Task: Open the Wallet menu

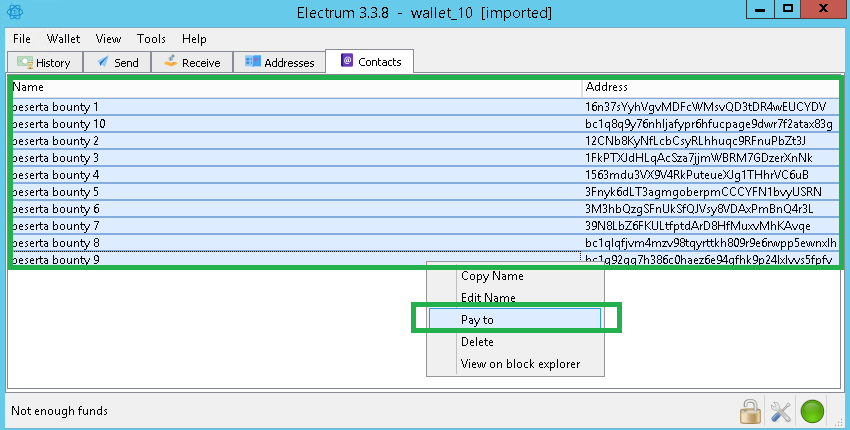Action: tap(63, 39)
